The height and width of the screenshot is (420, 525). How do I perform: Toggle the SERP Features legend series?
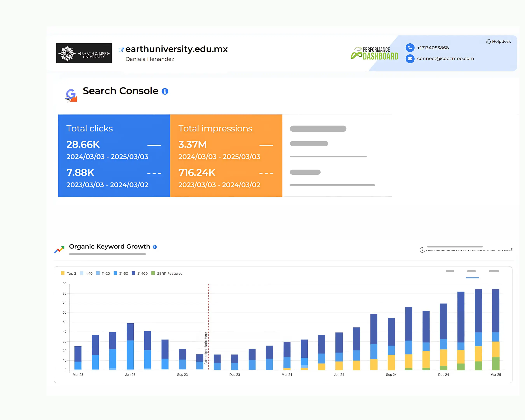click(167, 273)
